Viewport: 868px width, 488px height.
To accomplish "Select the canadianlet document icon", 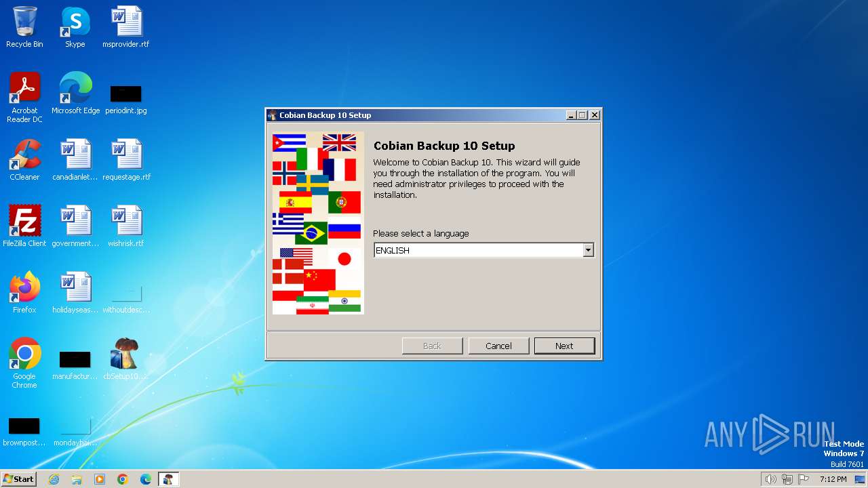I will click(75, 161).
